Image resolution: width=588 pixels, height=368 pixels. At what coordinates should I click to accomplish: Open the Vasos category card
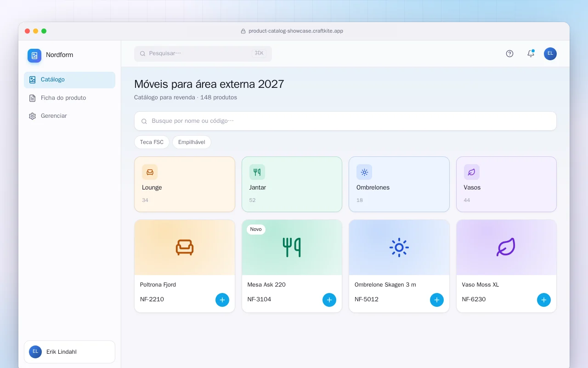tap(506, 184)
